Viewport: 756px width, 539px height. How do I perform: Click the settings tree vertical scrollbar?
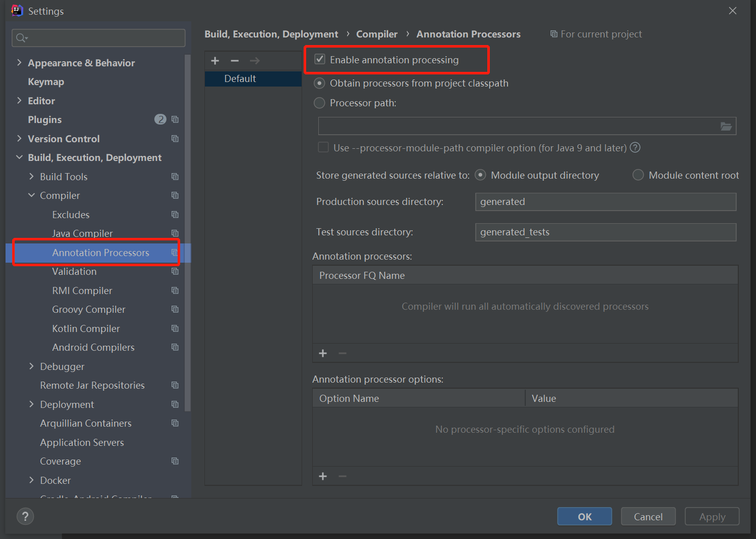pos(188,233)
